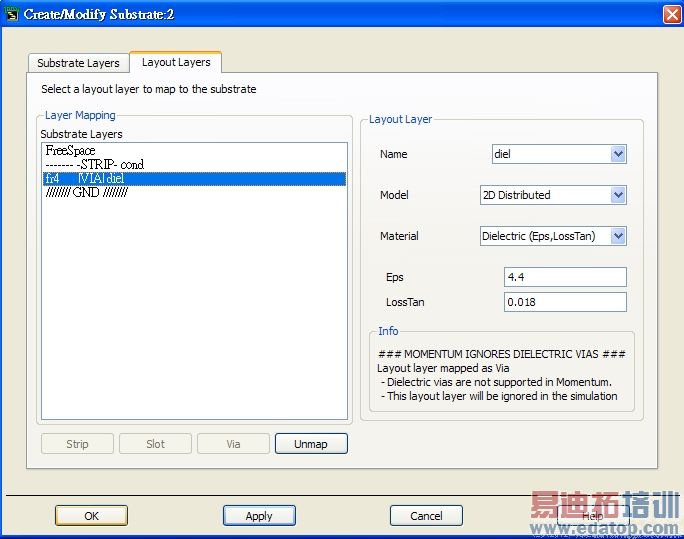Click the 'Layout layer mapped as Via' text
Image resolution: width=684 pixels, height=539 pixels.
tap(443, 368)
